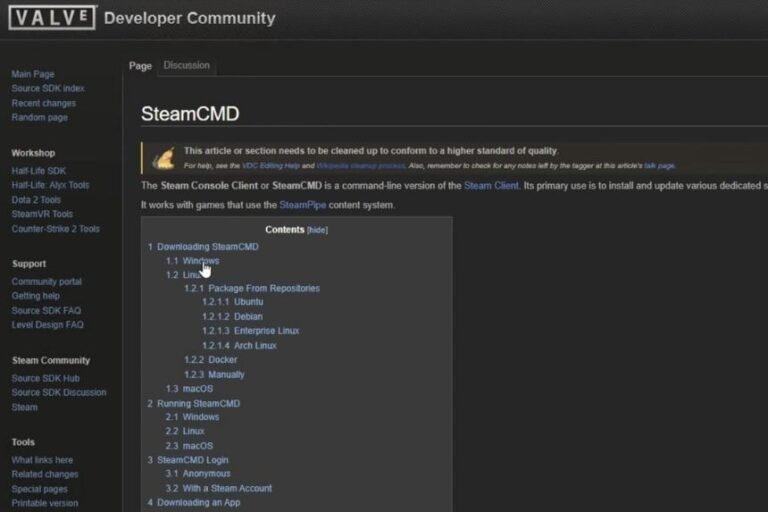Open Main Page in sidebar
Viewport: 768px width, 512px height.
[x=33, y=74]
